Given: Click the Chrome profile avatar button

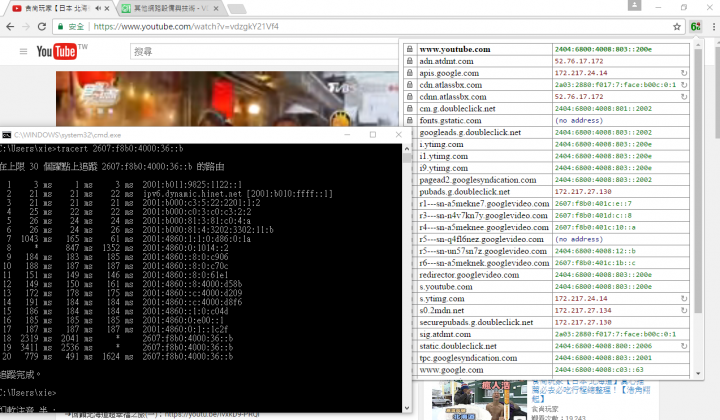Looking at the screenshot, I should pos(634,6).
